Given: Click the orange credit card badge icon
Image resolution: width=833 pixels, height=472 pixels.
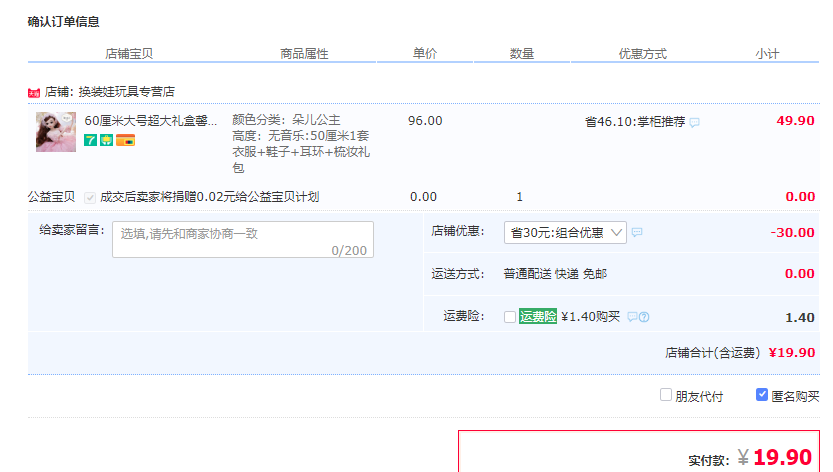Looking at the screenshot, I should pos(125,140).
